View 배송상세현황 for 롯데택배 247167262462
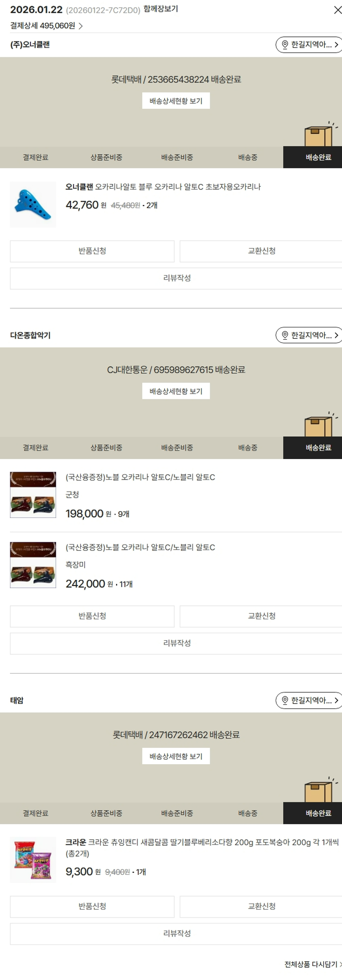342x980 pixels. click(x=176, y=756)
